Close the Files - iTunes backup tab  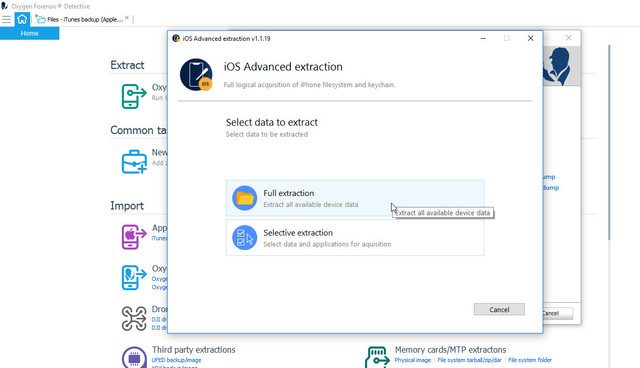pos(127,18)
